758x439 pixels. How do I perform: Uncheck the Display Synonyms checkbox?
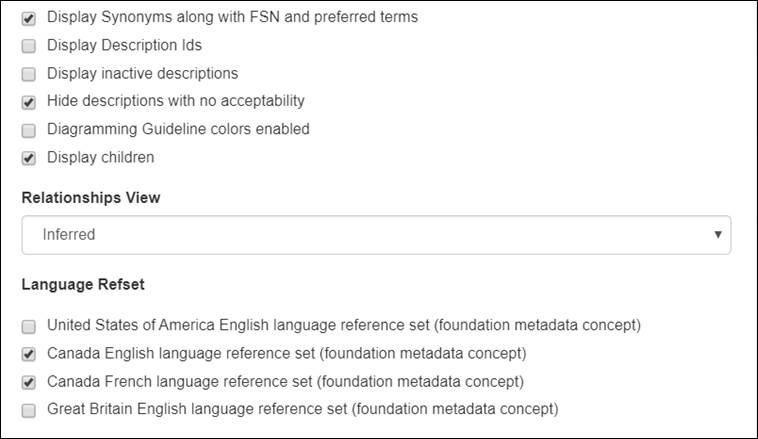29,18
